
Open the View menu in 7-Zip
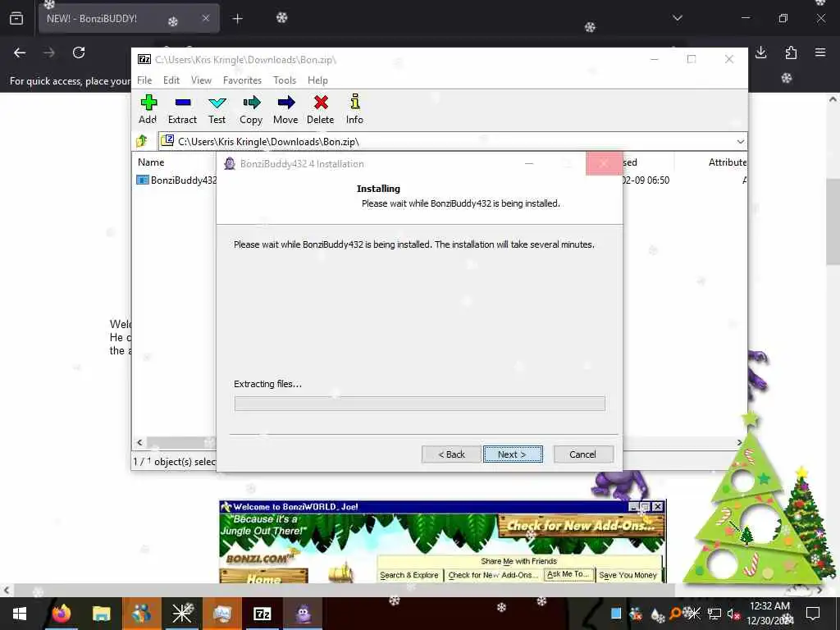[202, 80]
